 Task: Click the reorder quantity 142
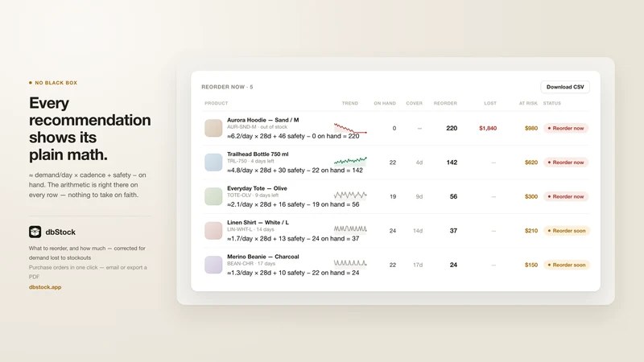click(x=452, y=162)
